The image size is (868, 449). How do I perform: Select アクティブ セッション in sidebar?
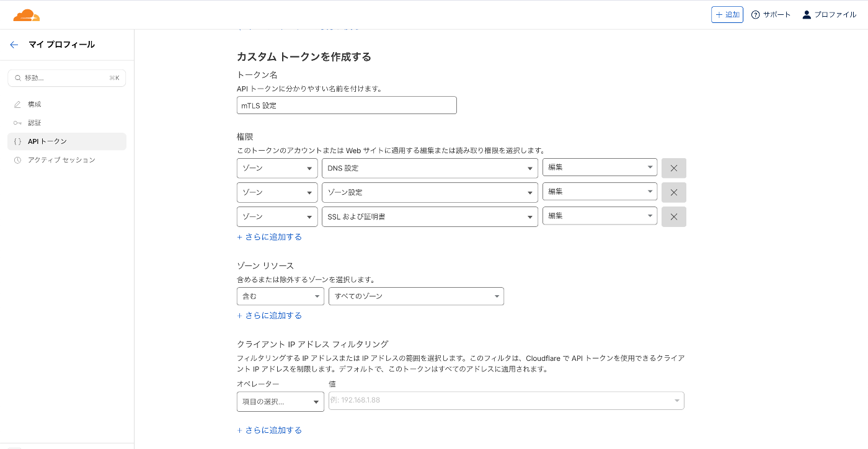[61, 160]
